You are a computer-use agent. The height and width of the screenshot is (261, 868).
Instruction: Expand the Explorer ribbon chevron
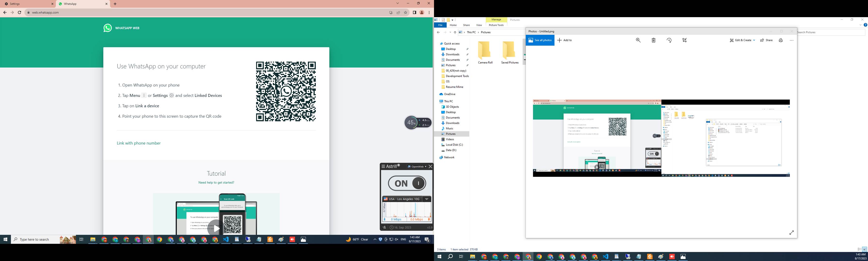pyautogui.click(x=860, y=25)
